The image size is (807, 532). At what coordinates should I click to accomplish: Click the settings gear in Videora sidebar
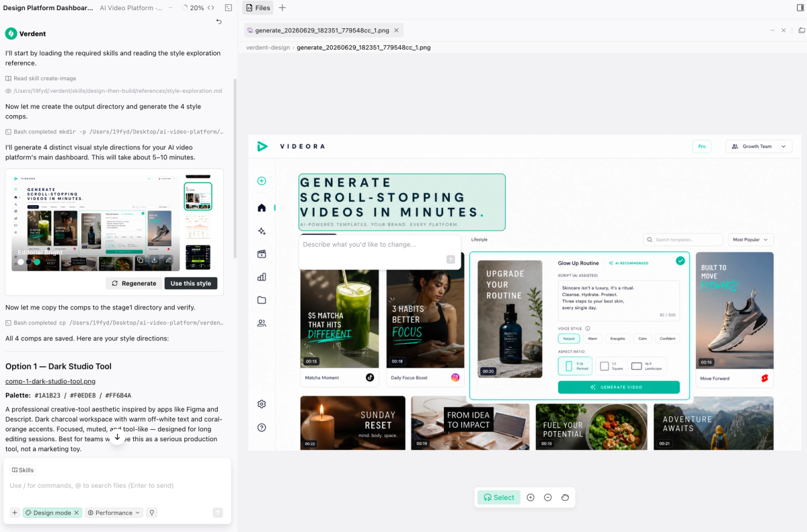click(x=262, y=404)
